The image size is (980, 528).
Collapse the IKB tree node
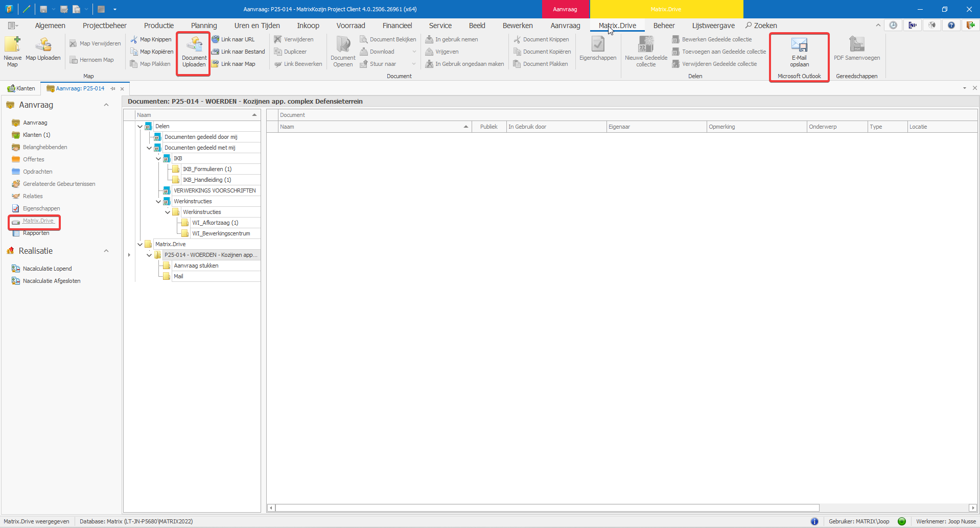(158, 158)
